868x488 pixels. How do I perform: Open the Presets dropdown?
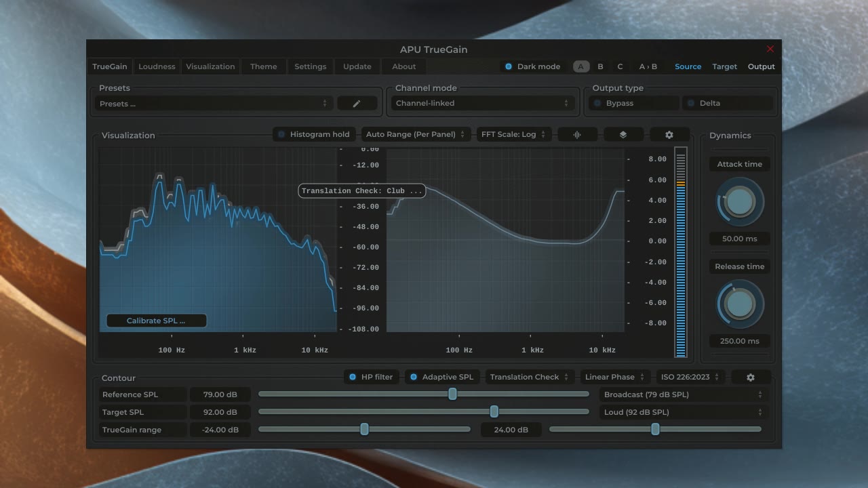click(213, 104)
